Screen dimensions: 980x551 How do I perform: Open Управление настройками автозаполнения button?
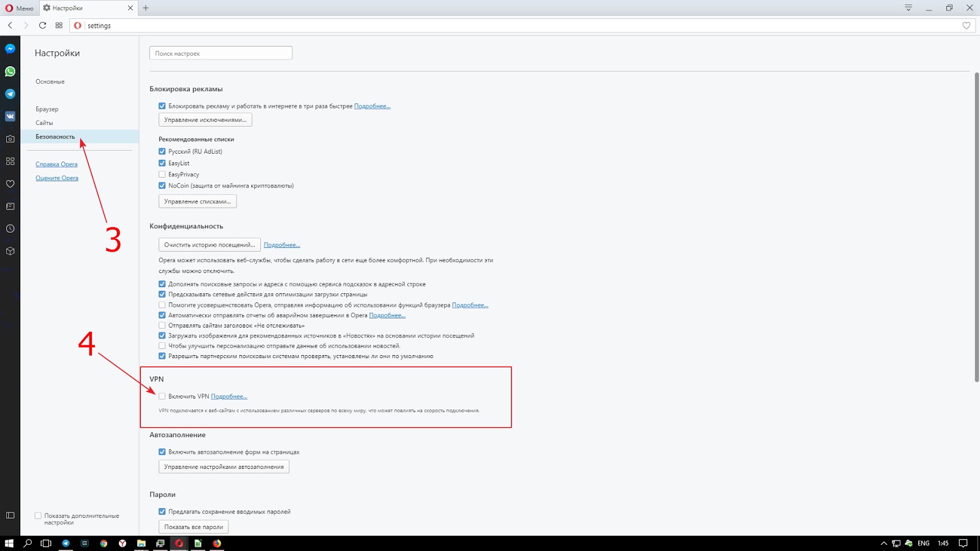point(224,467)
